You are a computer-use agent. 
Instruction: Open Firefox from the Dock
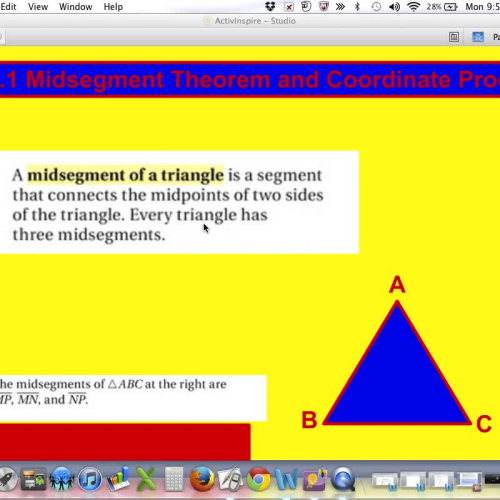(202, 479)
